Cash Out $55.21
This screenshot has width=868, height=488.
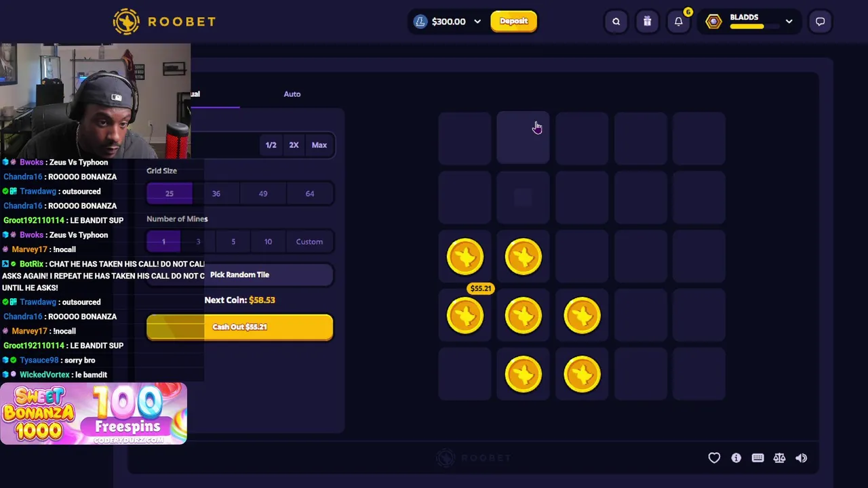(x=240, y=327)
